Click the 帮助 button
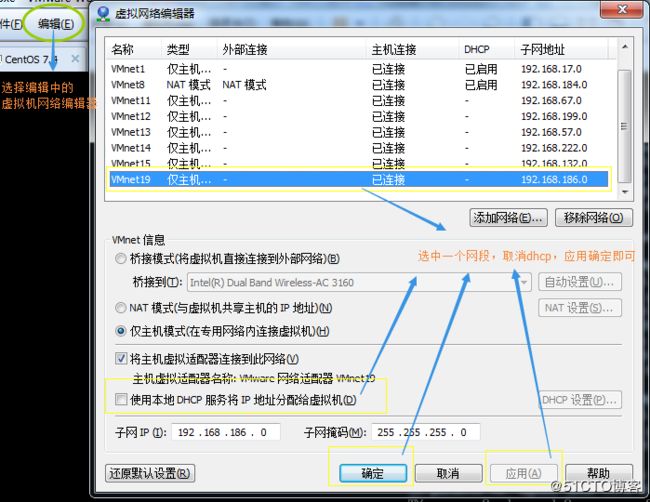This screenshot has width=650, height=502. point(599,473)
